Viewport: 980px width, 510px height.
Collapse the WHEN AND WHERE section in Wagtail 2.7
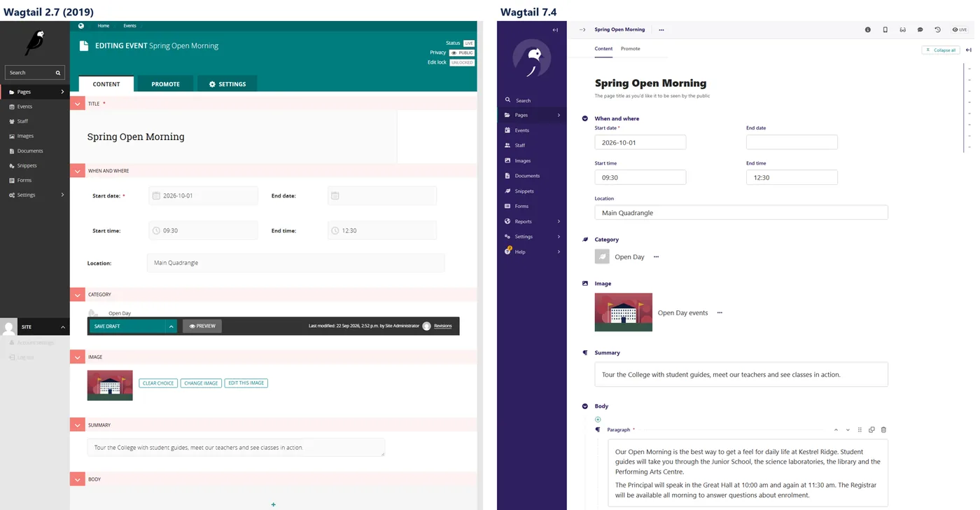[78, 171]
